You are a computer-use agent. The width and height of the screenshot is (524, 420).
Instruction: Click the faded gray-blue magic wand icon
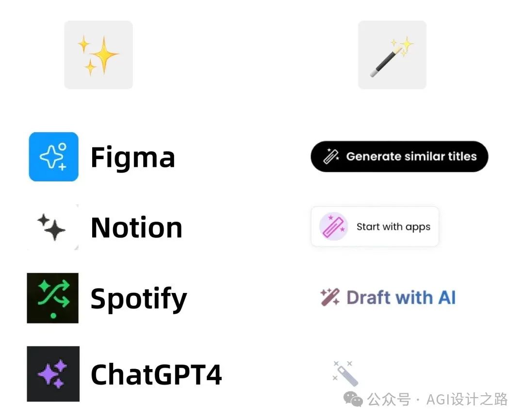[346, 373]
